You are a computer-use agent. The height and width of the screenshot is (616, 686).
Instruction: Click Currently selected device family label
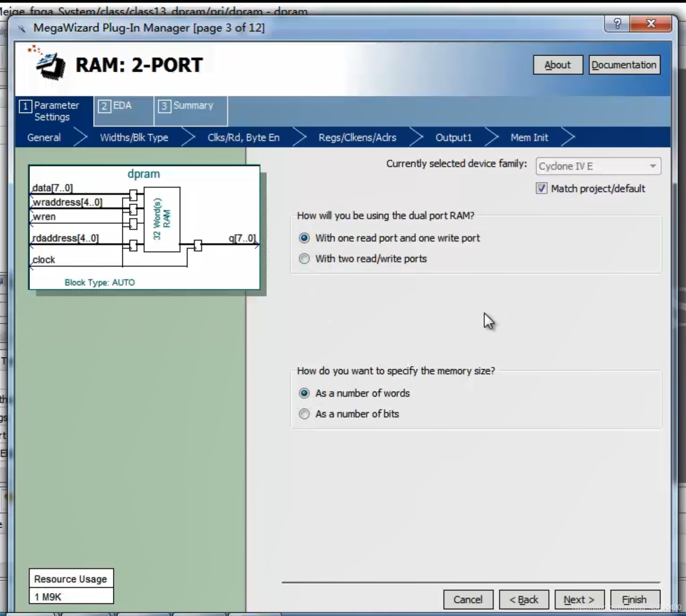click(x=457, y=164)
